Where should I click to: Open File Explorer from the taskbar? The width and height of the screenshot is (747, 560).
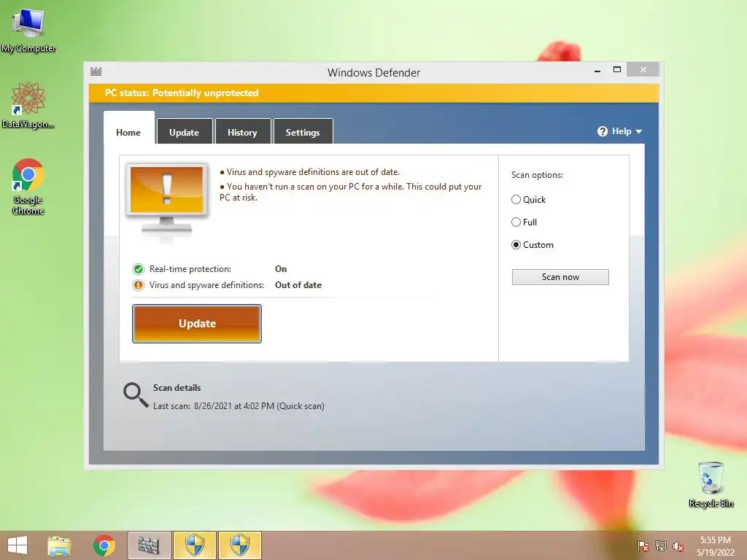pos(59,545)
